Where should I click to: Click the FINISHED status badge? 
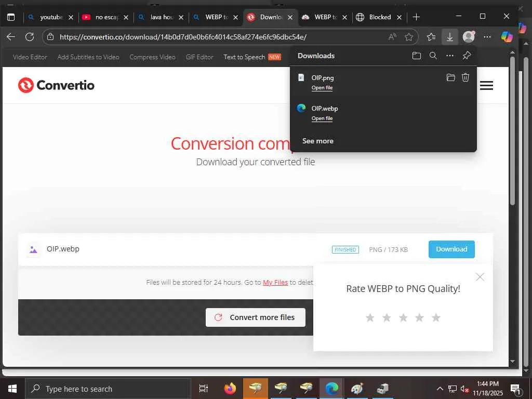(345, 250)
